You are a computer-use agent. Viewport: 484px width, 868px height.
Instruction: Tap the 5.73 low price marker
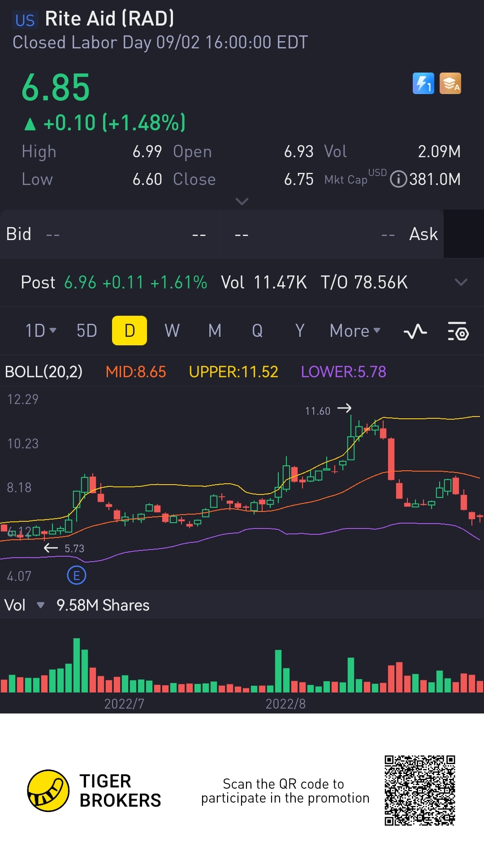pyautogui.click(x=74, y=548)
